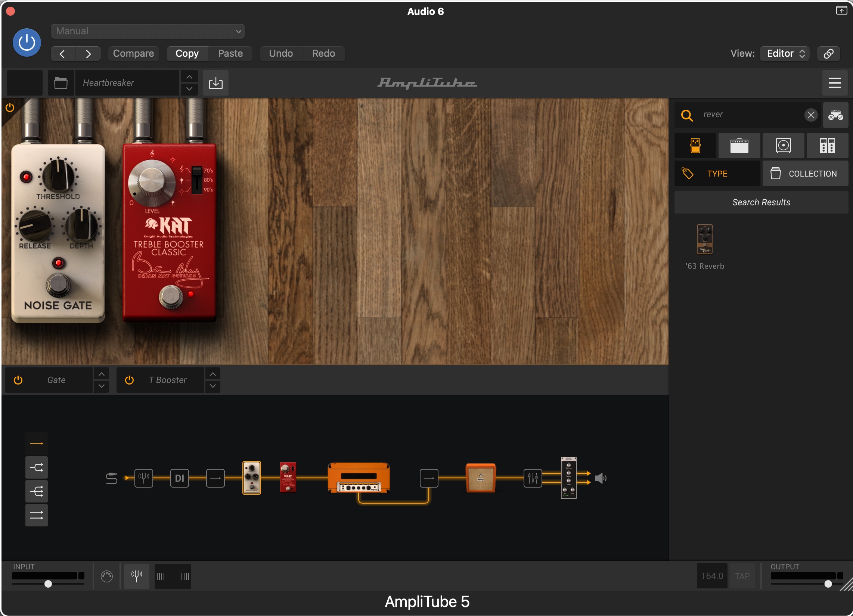The image size is (853, 616).
Task: Toggle the Gate slot power button
Action: pos(18,380)
